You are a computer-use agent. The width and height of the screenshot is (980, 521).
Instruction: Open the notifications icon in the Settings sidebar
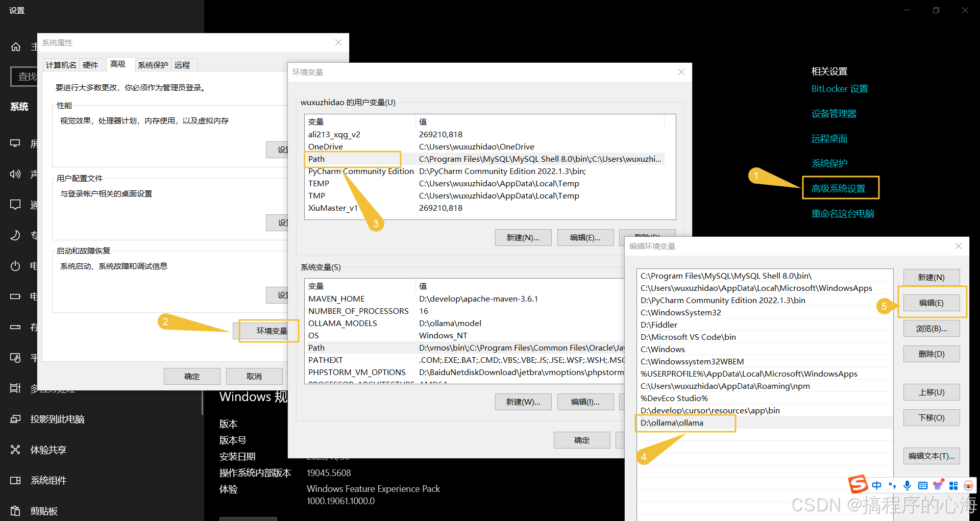[x=16, y=205]
